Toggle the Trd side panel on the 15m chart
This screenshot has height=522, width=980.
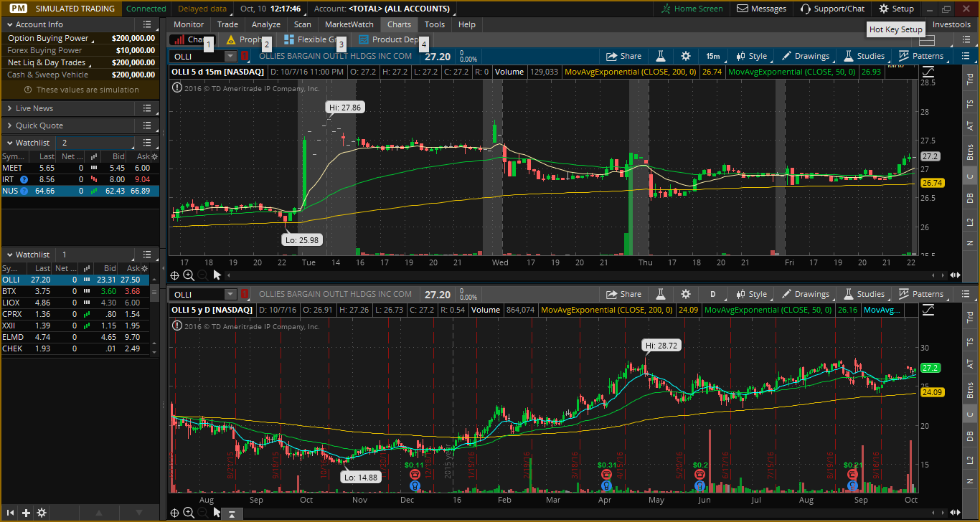coord(970,79)
